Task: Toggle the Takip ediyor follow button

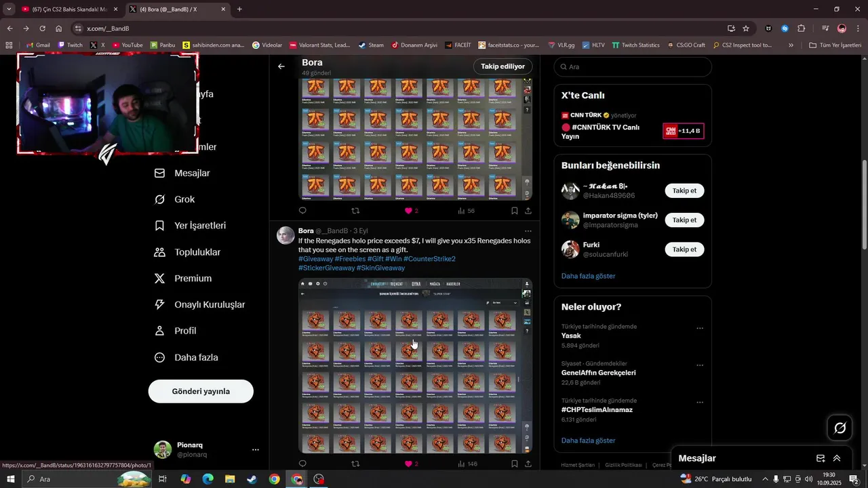Action: (x=502, y=66)
